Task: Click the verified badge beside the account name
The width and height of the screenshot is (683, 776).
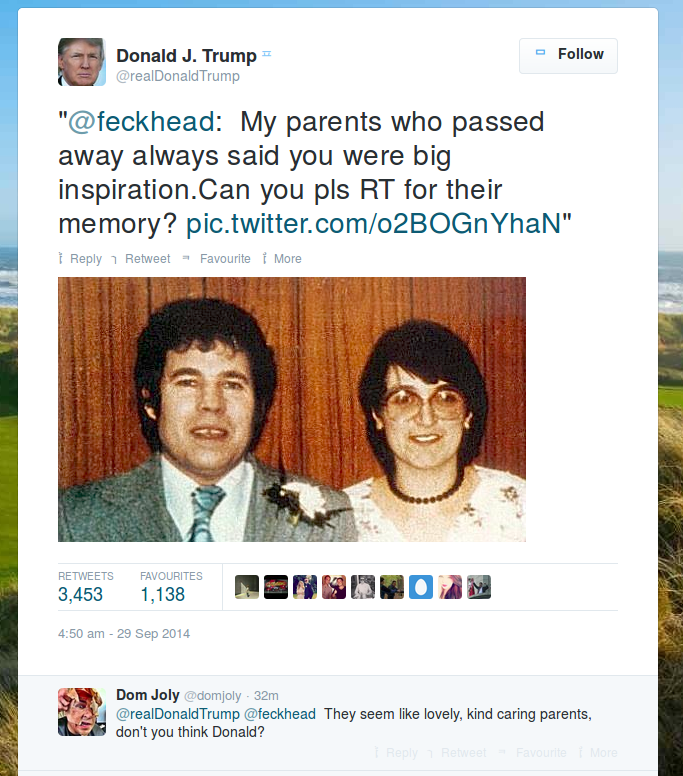Action: click(266, 54)
